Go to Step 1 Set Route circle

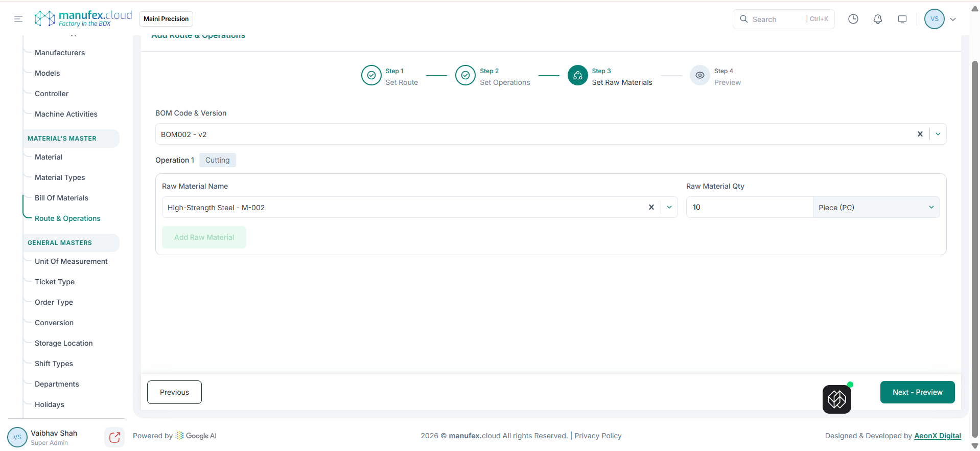click(x=371, y=75)
